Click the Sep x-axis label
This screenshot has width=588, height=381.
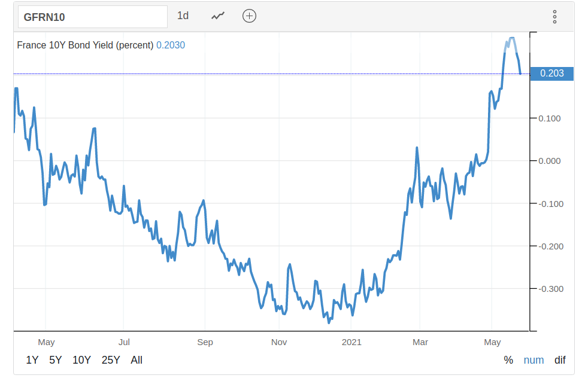pyautogui.click(x=205, y=342)
